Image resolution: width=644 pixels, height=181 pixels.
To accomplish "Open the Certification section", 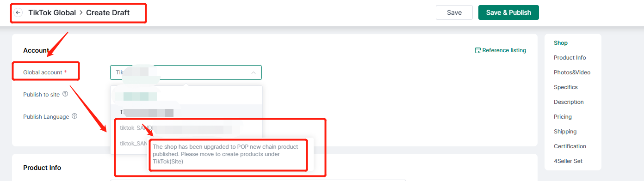I will [x=570, y=146].
